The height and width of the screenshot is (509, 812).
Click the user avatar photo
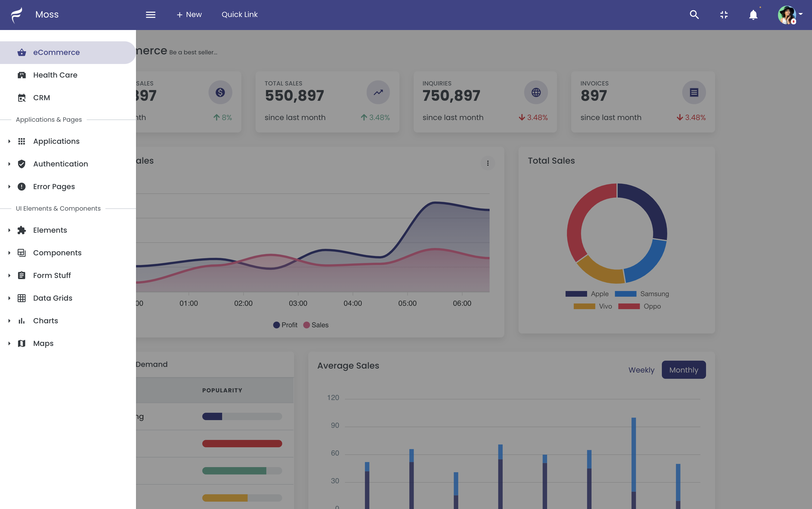[x=787, y=15]
